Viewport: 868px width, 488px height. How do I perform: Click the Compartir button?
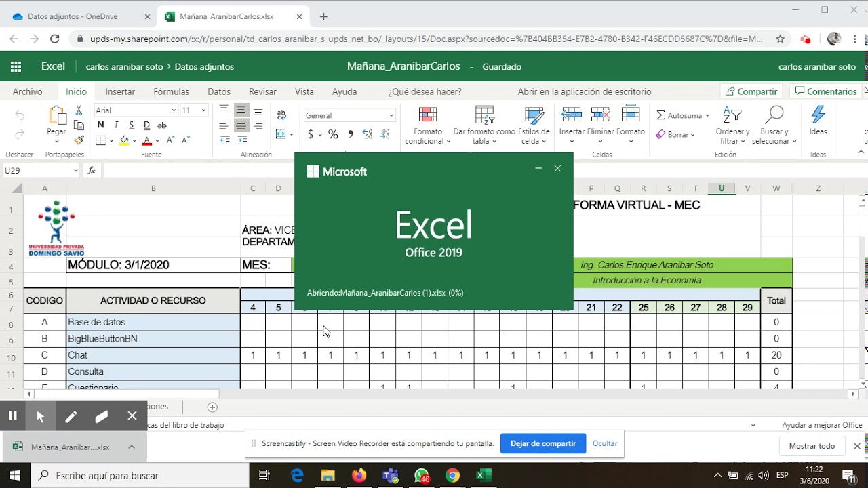pyautogui.click(x=751, y=91)
